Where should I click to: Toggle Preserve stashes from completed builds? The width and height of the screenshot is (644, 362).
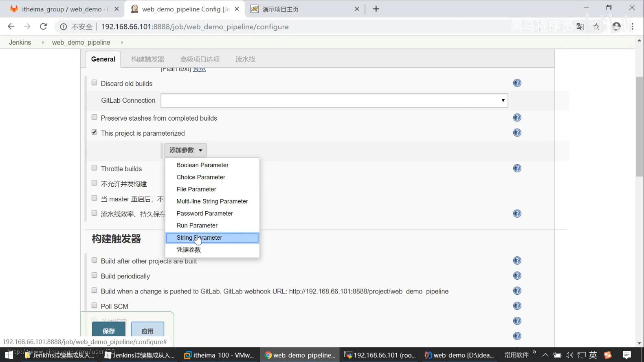(95, 117)
